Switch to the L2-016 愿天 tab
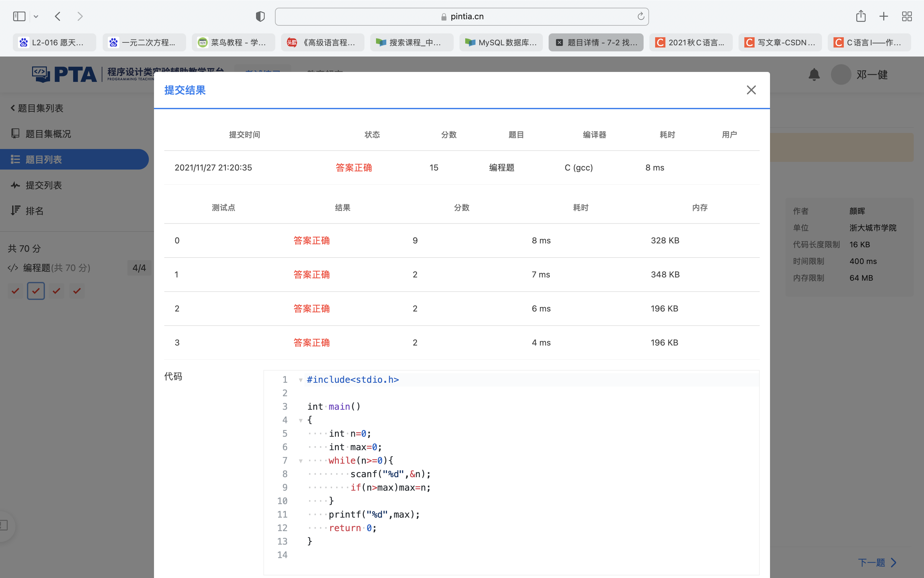The width and height of the screenshot is (924, 578). [55, 42]
